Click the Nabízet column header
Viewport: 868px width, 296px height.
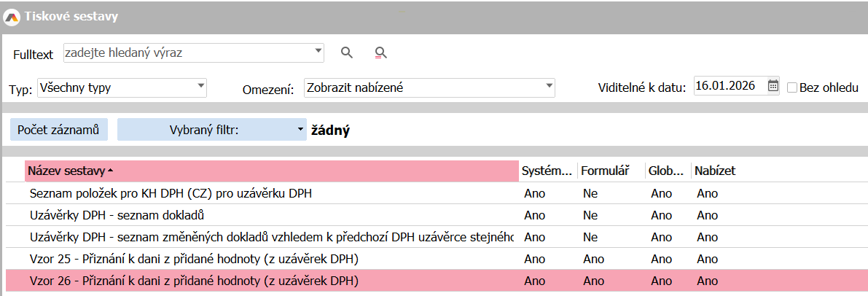(x=716, y=171)
